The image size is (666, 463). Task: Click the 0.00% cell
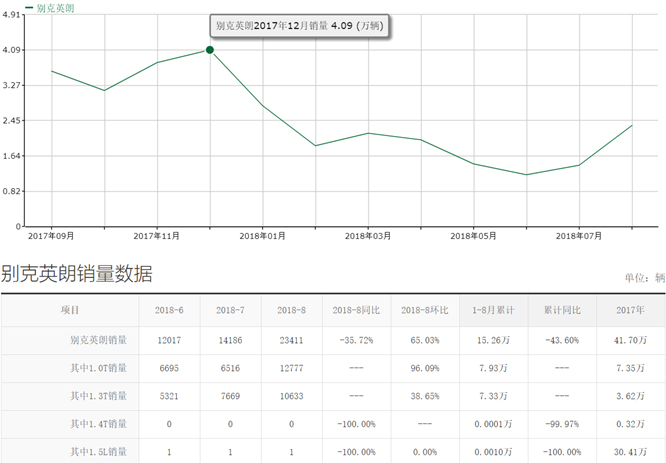coord(425,452)
